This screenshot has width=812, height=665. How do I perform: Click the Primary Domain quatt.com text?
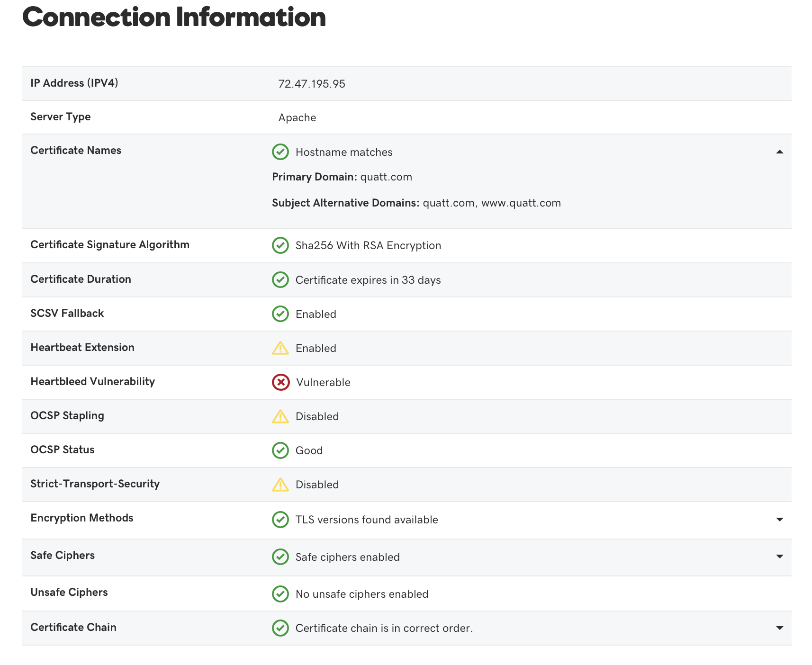pos(386,177)
